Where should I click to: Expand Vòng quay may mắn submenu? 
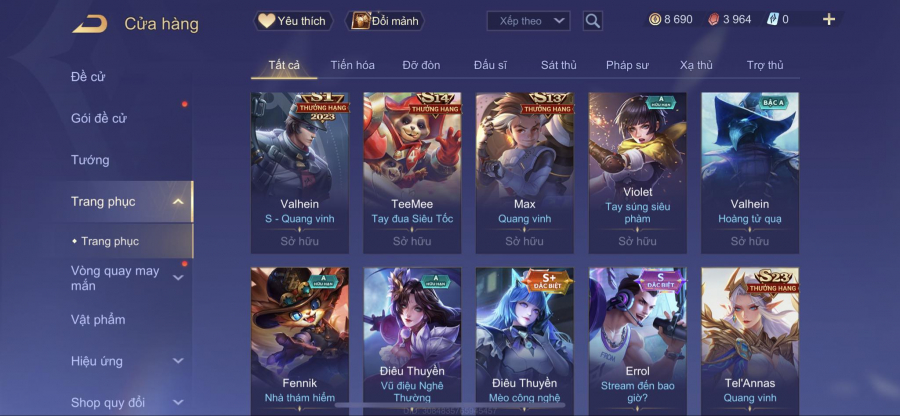tap(178, 278)
